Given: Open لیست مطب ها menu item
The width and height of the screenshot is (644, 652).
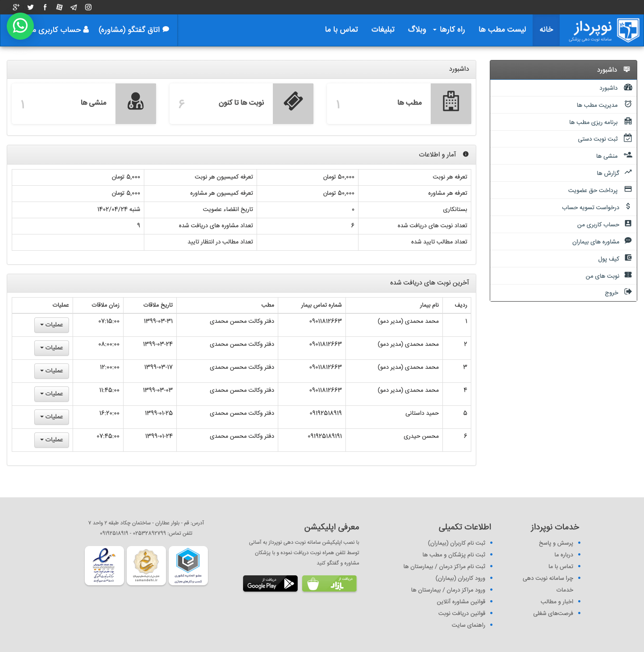Looking at the screenshot, I should 502,29.
